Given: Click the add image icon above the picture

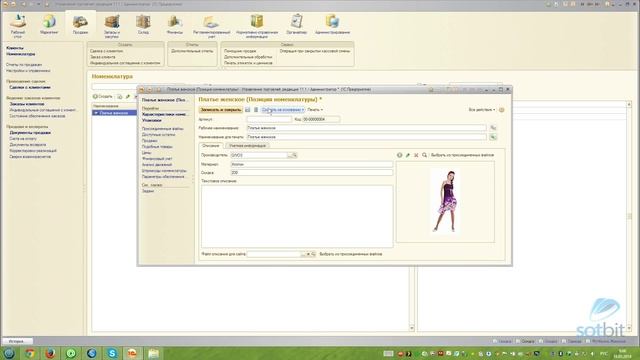Looking at the screenshot, I should [x=400, y=155].
